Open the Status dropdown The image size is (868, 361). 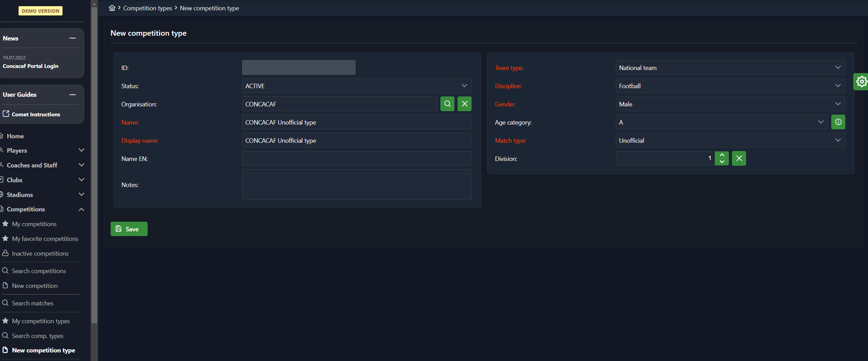(357, 86)
